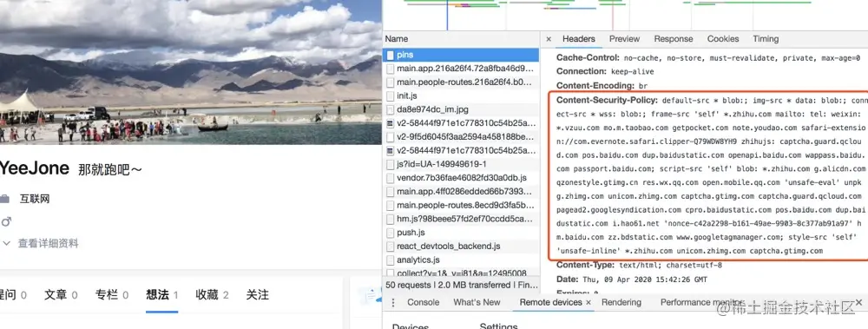Click the file icon of the pins request

point(391,56)
